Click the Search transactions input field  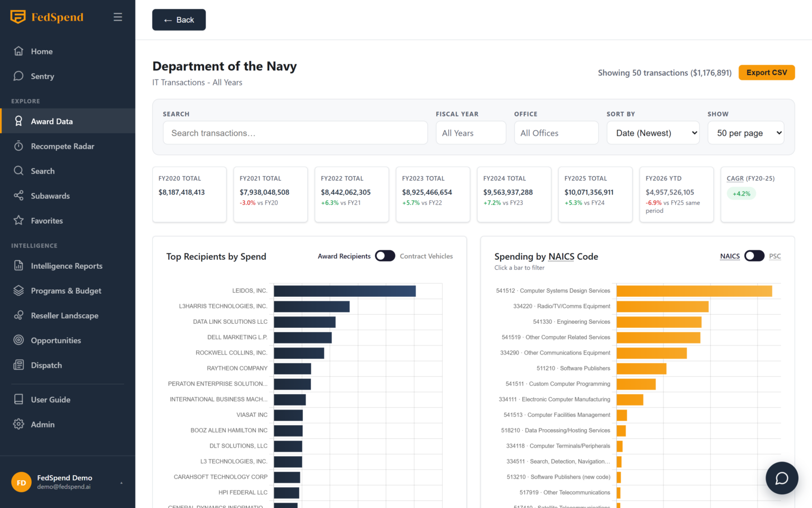click(296, 133)
